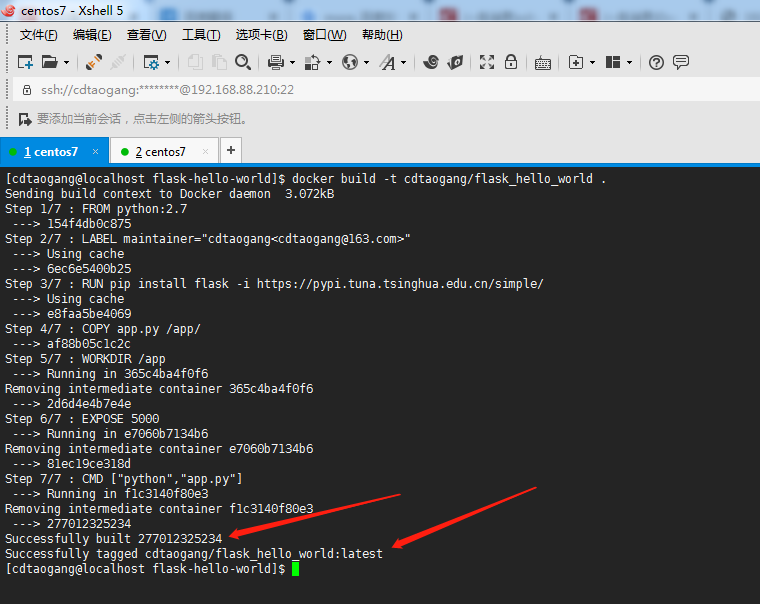Screen dimensions: 760x604
Task: Click the Reconnect plug icon
Action: point(94,63)
